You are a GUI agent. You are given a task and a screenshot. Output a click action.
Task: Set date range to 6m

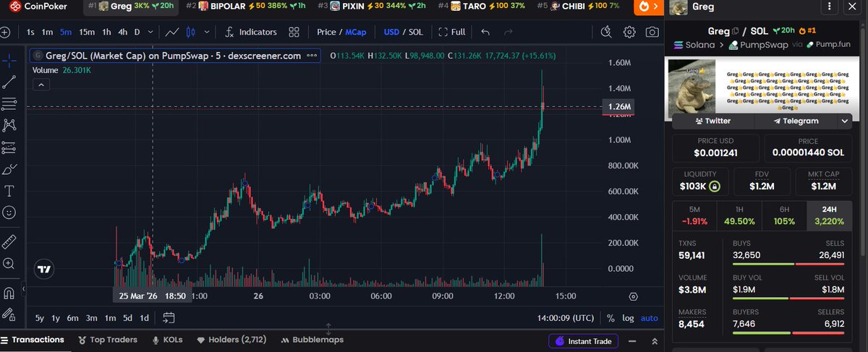pos(72,318)
